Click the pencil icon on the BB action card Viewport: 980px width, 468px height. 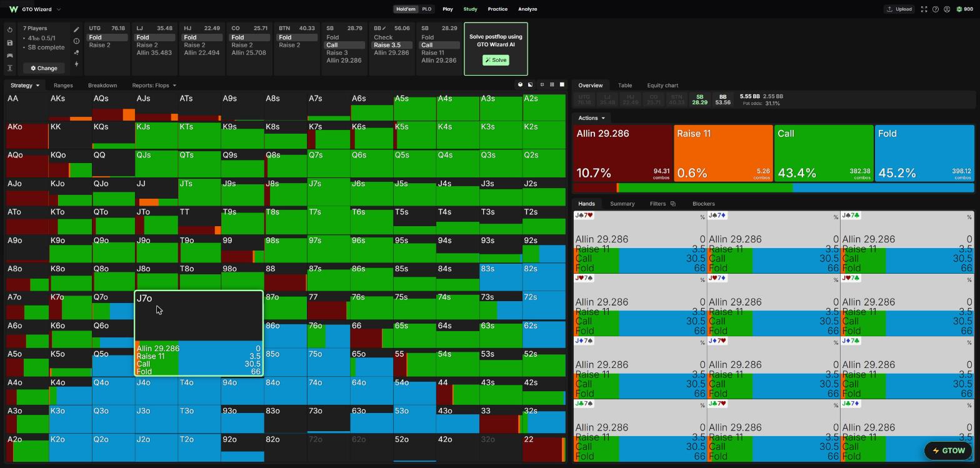click(384, 29)
